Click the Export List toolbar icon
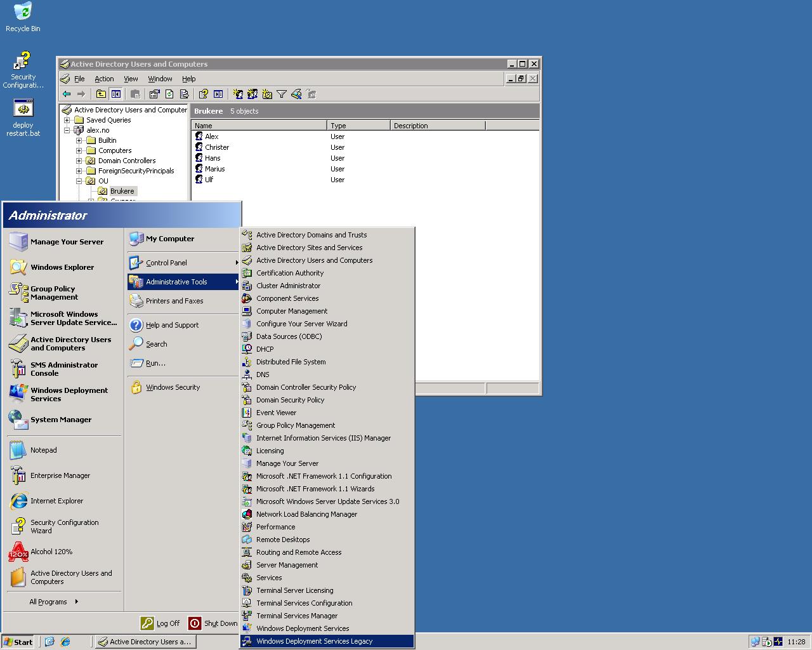Screen dimensions: 812x650 point(184,94)
